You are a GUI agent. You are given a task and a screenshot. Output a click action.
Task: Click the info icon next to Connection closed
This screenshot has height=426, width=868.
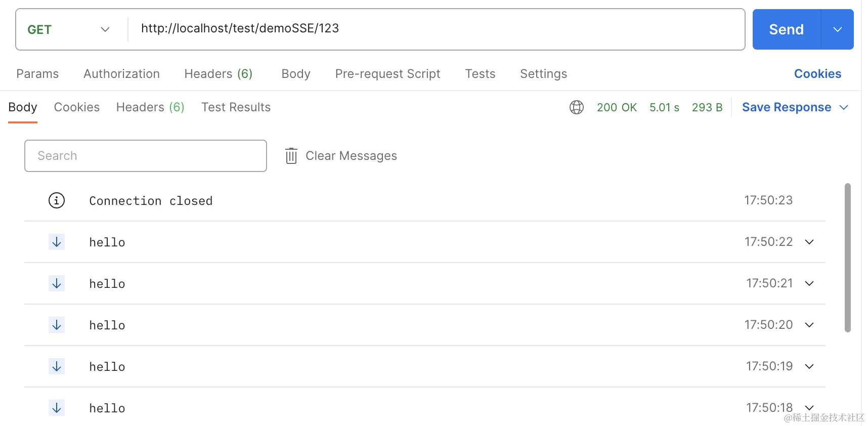pos(57,200)
